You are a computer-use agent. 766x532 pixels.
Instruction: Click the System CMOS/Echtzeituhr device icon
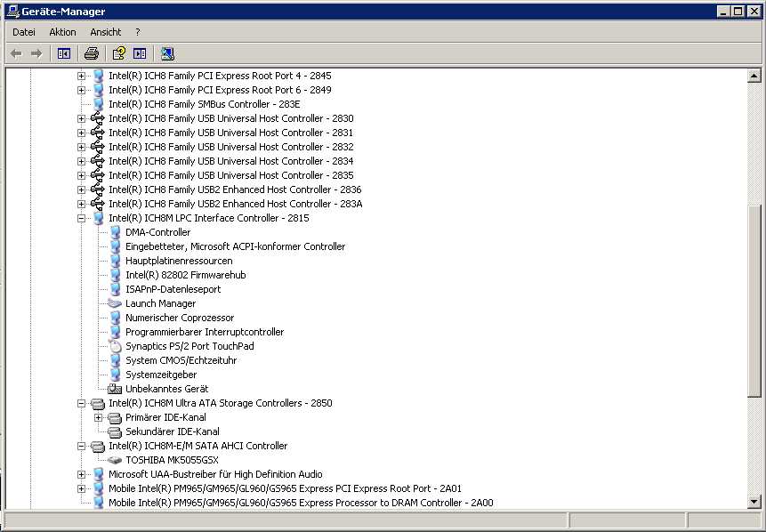116,360
